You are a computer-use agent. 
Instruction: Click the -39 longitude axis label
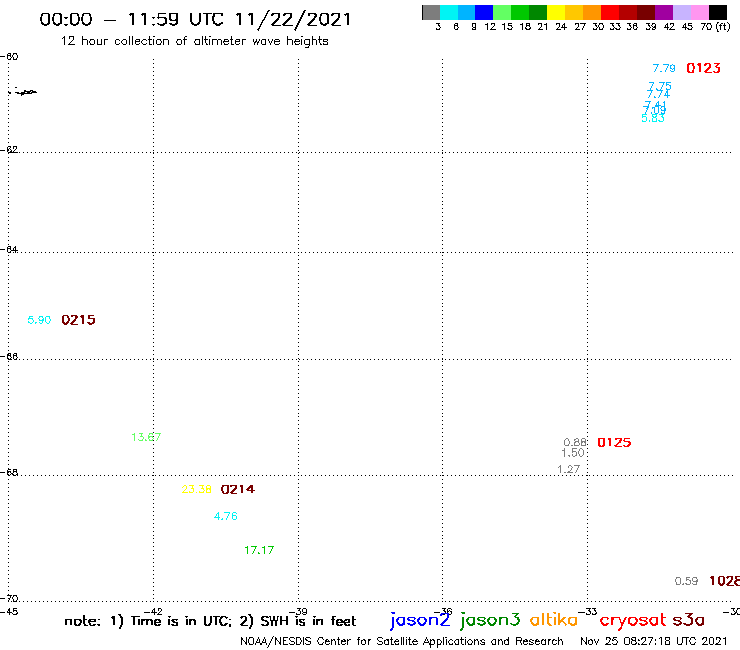point(298,612)
